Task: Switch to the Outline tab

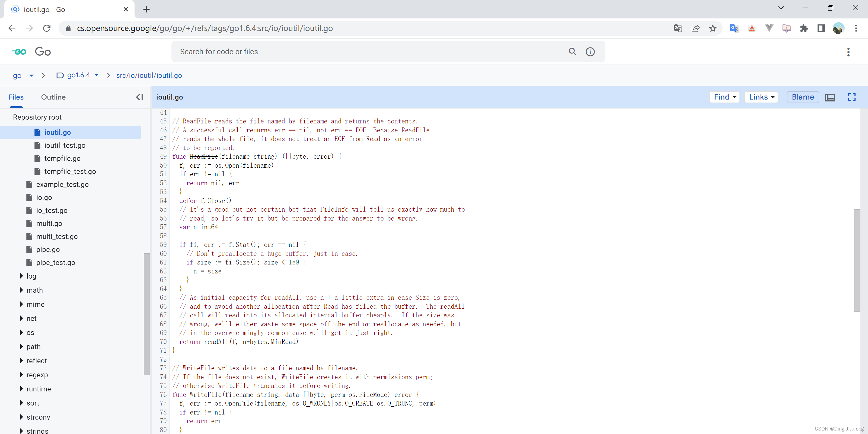Action: [53, 97]
